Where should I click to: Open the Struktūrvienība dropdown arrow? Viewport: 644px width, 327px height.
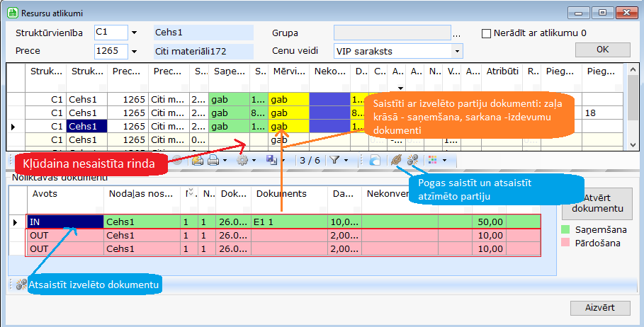[x=134, y=33]
